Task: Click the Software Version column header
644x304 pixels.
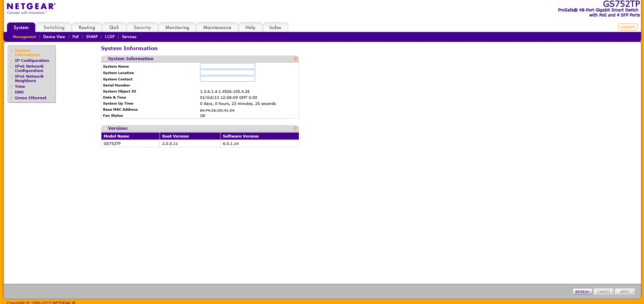Action: pyautogui.click(x=259, y=136)
